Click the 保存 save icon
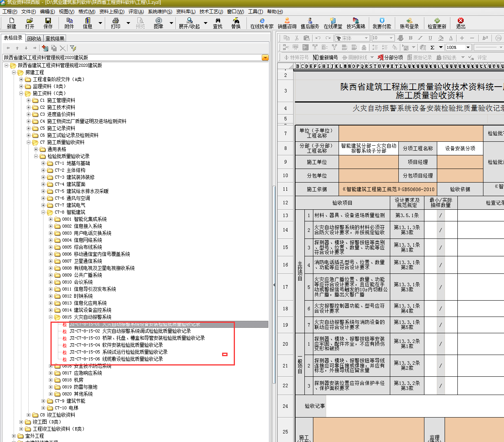Screen dimensions: 504x442 tap(48, 23)
